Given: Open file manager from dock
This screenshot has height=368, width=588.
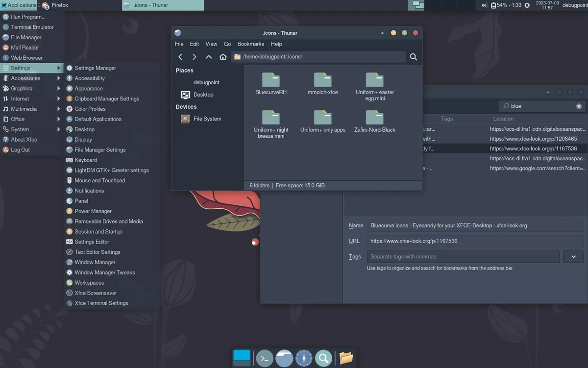Looking at the screenshot, I should [284, 358].
